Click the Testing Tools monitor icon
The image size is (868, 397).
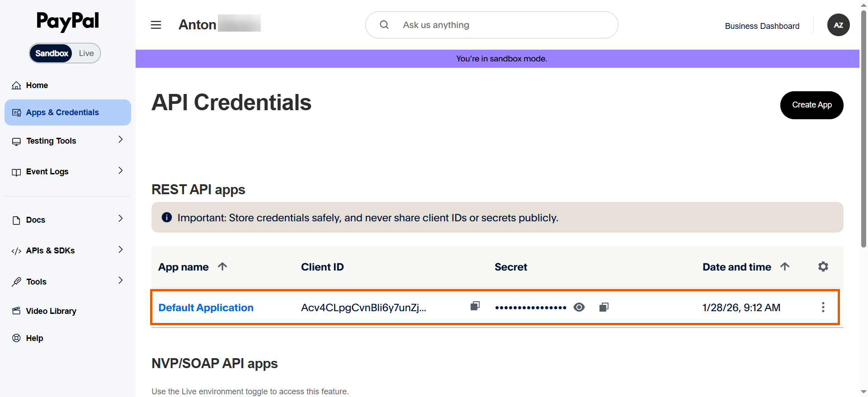pos(16,141)
